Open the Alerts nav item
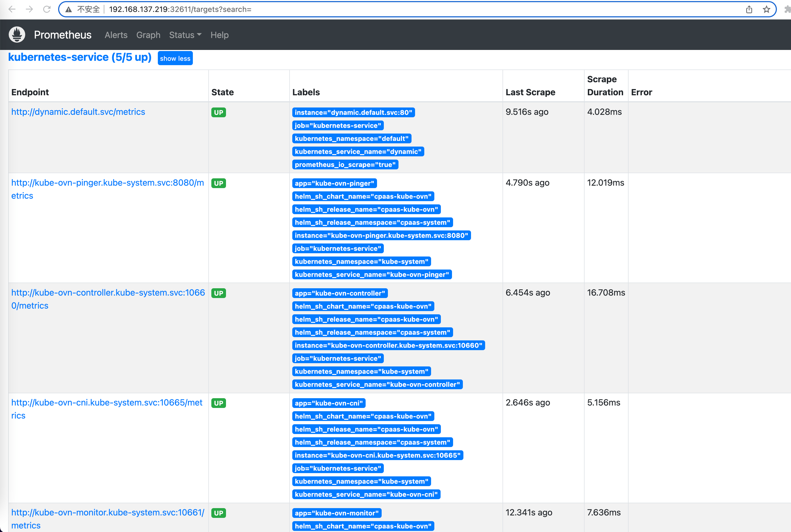Screen dimensions: 791x532 pyautogui.click(x=116, y=35)
